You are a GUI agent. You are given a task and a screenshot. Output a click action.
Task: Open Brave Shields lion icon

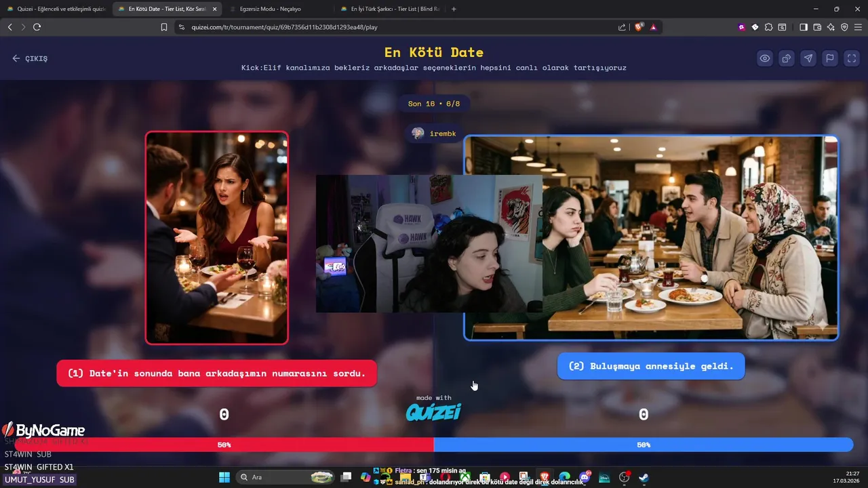click(639, 27)
